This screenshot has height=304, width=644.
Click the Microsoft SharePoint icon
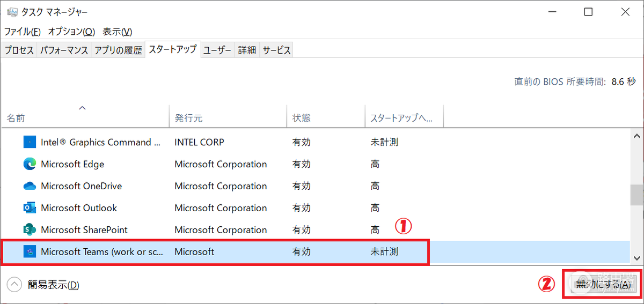pyautogui.click(x=30, y=230)
